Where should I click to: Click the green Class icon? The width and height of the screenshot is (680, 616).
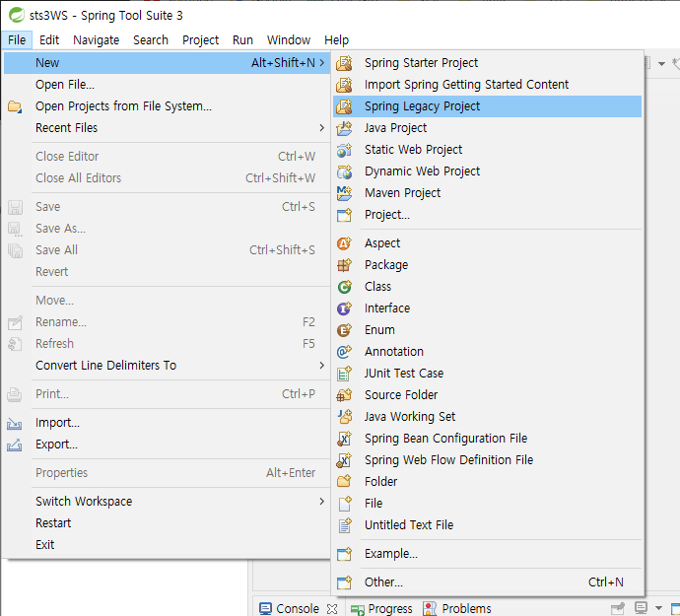click(x=344, y=287)
